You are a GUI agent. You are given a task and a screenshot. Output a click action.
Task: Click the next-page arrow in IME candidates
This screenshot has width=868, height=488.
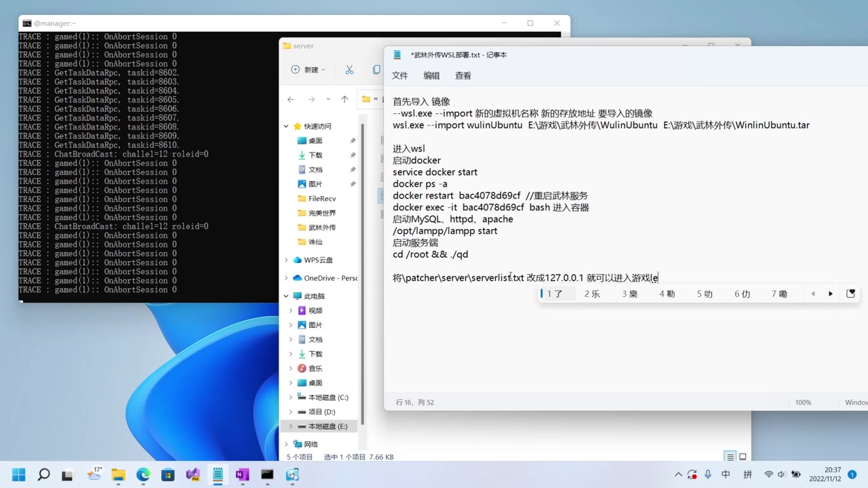[830, 293]
